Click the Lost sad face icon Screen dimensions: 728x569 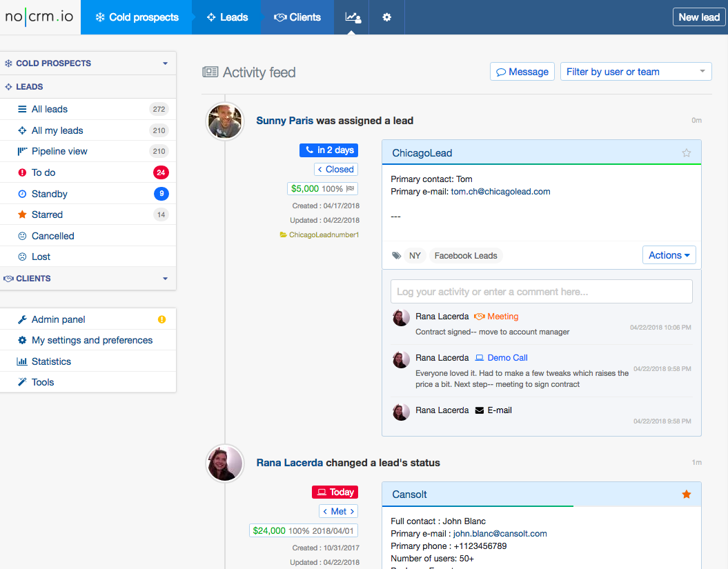[22, 257]
